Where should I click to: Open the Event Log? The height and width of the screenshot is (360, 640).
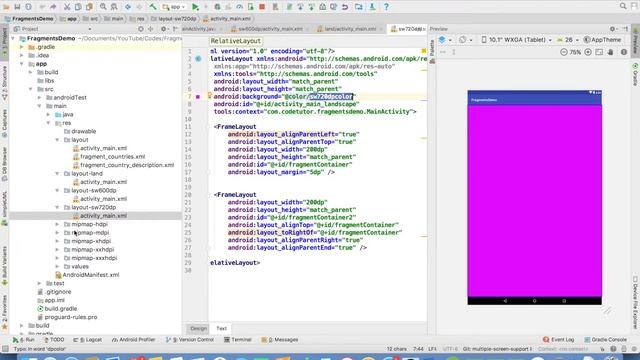559,340
